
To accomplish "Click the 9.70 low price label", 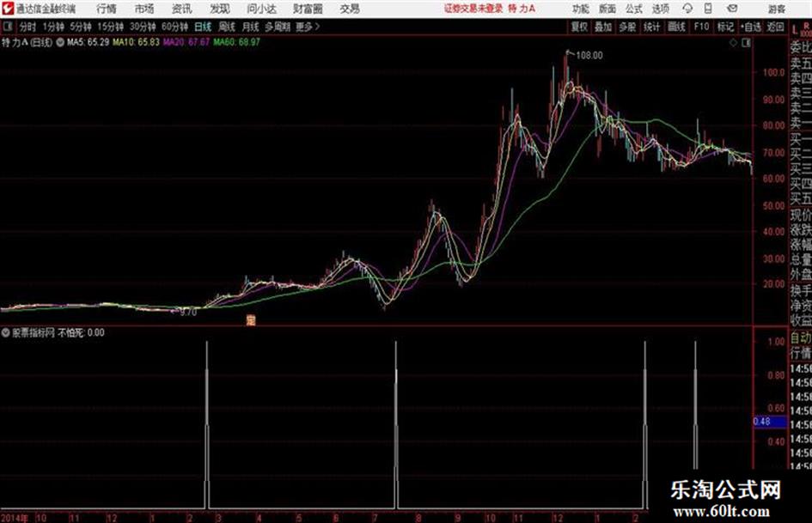I will pyautogui.click(x=188, y=313).
